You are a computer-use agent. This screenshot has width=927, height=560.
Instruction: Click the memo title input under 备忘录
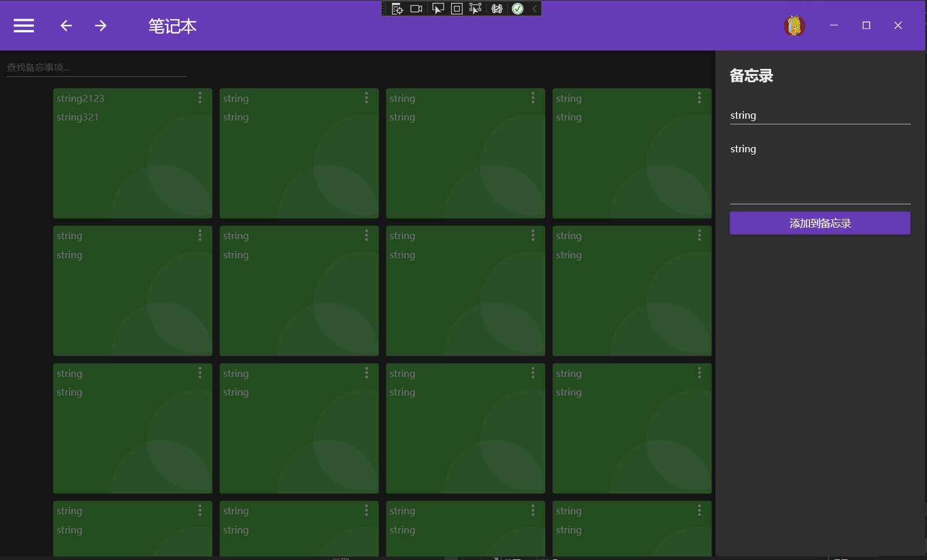pyautogui.click(x=820, y=115)
